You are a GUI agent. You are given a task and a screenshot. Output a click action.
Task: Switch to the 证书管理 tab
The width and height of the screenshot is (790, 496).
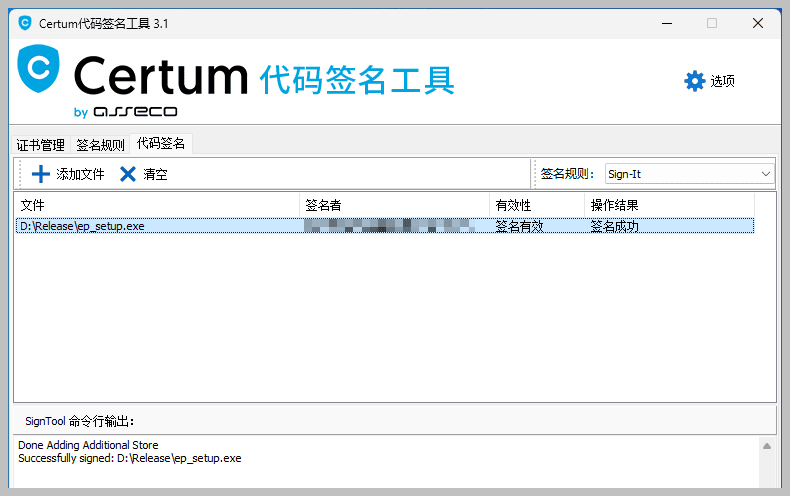tap(40, 145)
